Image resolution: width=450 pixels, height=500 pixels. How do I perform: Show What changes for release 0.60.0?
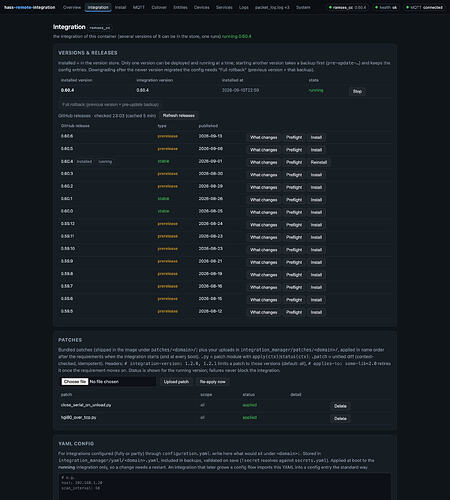[x=264, y=212]
